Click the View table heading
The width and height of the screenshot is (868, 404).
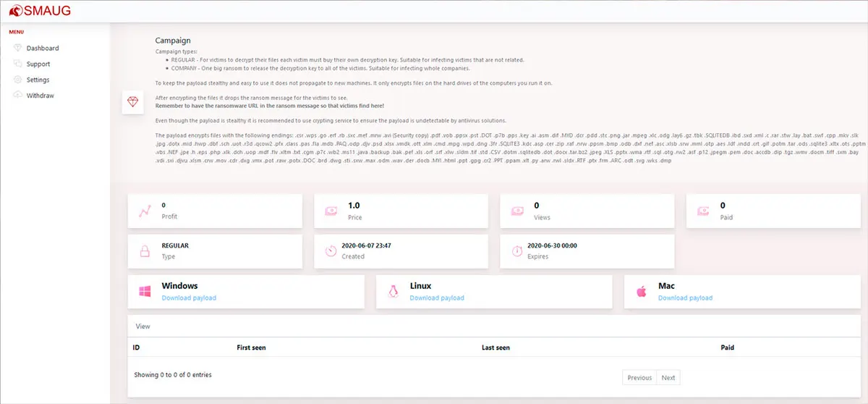click(143, 327)
